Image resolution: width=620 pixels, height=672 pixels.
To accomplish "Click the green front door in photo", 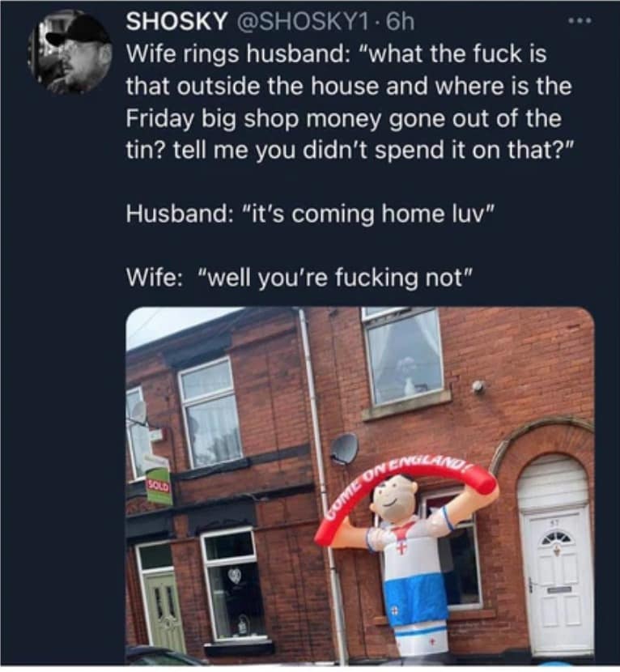I will click(x=164, y=615).
